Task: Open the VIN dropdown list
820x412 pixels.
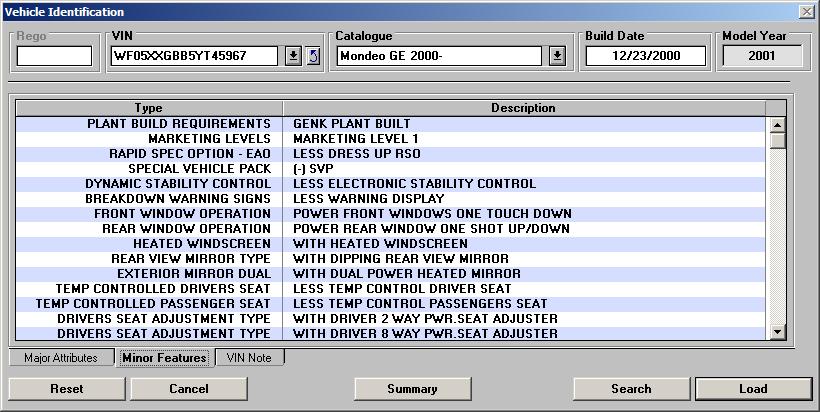Action: pos(293,56)
